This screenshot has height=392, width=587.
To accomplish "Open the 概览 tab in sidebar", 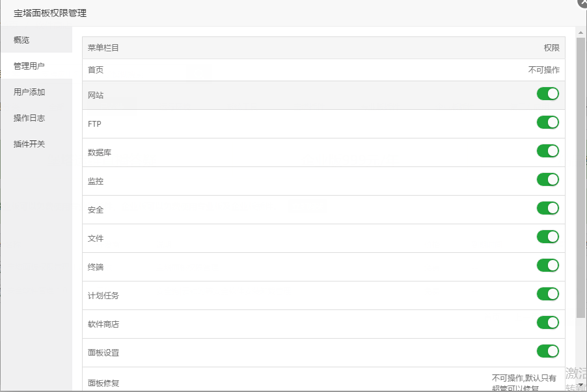I will tap(36, 40).
